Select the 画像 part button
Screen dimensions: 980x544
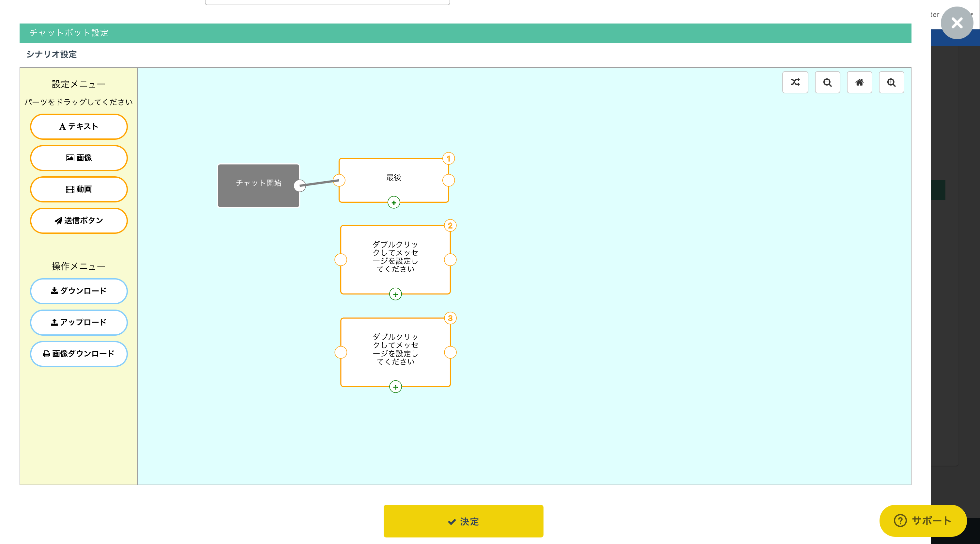point(79,158)
